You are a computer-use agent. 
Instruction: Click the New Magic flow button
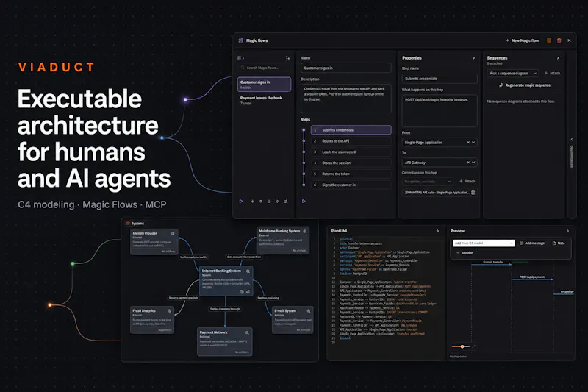522,40
